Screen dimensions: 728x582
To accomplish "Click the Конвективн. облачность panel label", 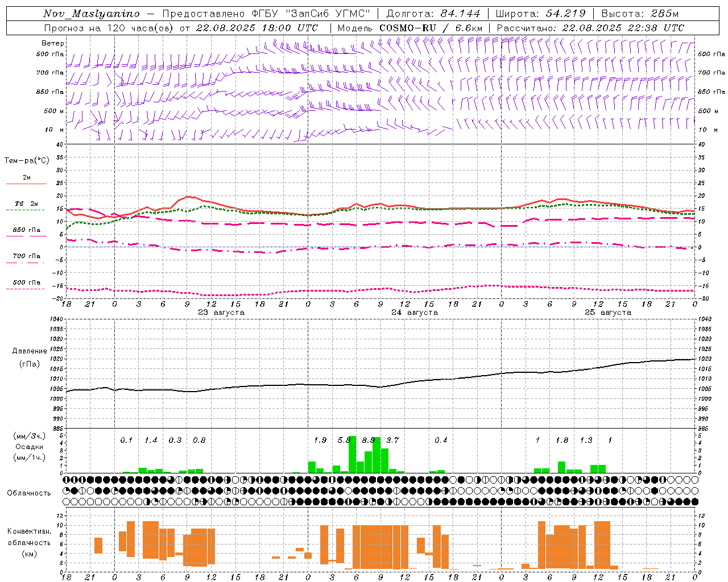I will point(29,537).
